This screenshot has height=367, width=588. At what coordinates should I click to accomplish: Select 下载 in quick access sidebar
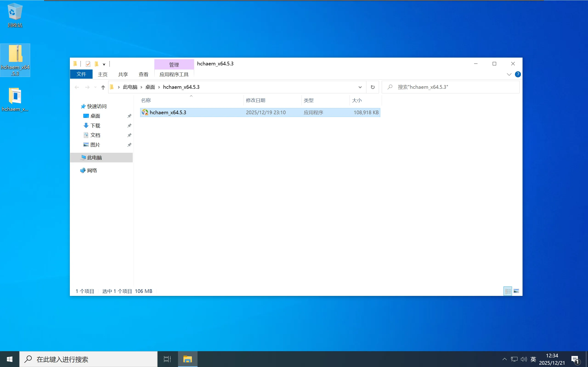click(95, 125)
